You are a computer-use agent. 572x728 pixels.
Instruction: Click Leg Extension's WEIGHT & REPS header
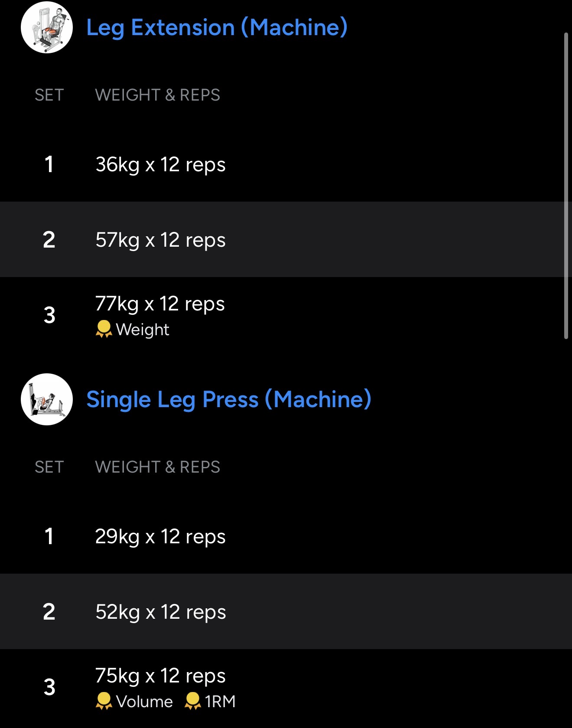click(157, 95)
